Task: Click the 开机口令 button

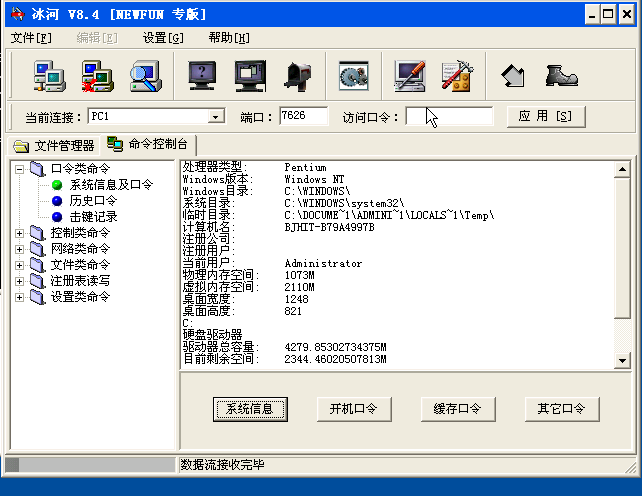Action: click(354, 409)
